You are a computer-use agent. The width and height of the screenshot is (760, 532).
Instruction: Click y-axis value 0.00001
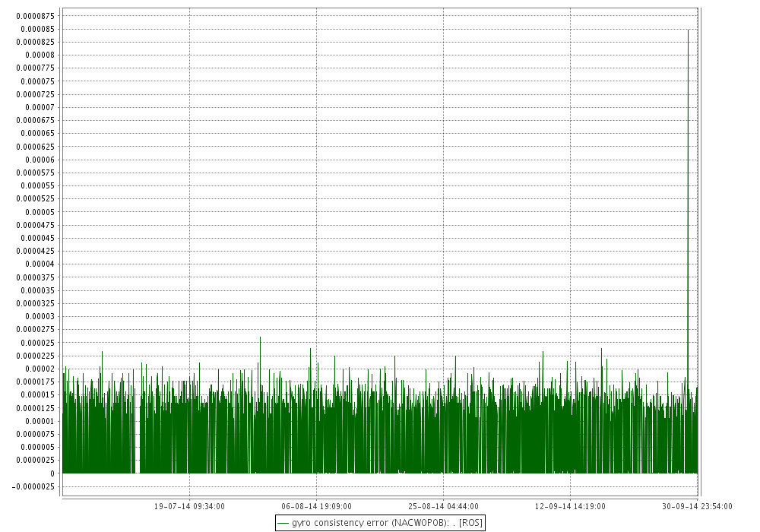[x=40, y=421]
